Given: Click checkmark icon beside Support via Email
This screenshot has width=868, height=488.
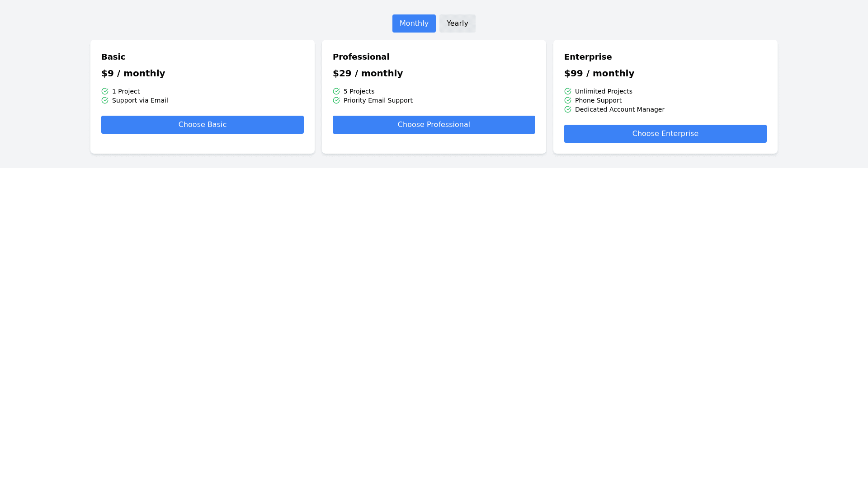Looking at the screenshot, I should (x=105, y=100).
